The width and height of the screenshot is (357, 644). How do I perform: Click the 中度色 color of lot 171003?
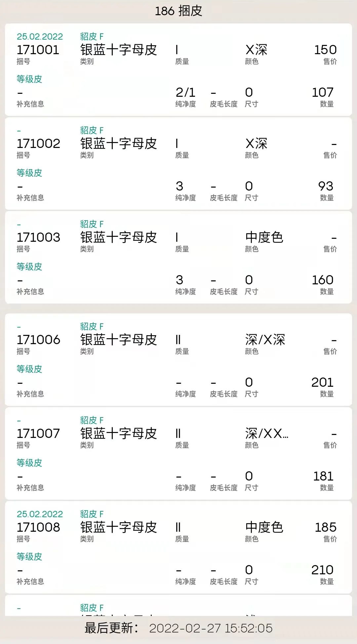(264, 237)
